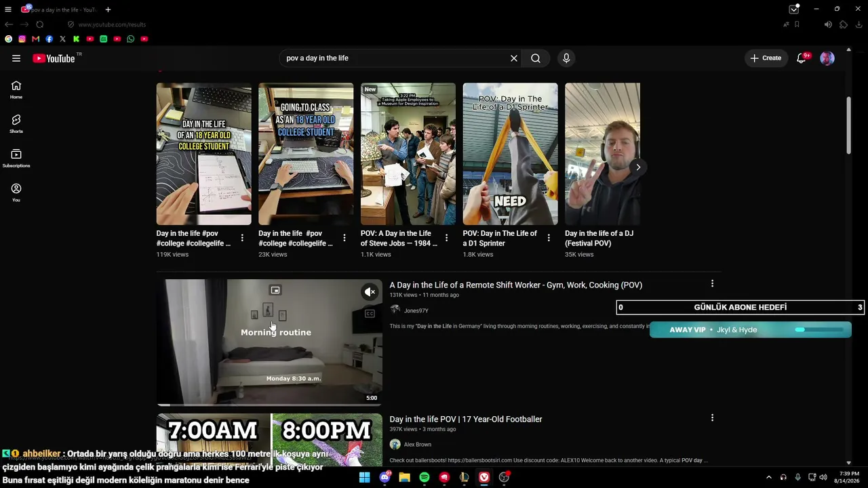Open the Gmail bookmark

[36, 39]
